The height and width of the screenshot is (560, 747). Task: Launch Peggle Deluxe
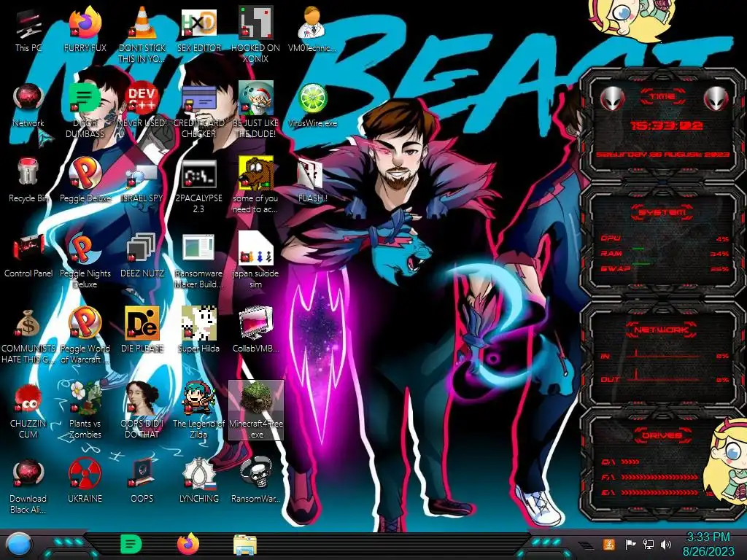click(x=85, y=181)
